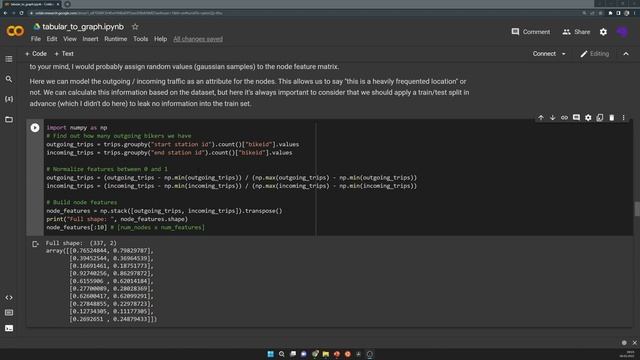Open Colab settings gear in header
The height and width of the screenshot is (360, 640).
point(603,32)
